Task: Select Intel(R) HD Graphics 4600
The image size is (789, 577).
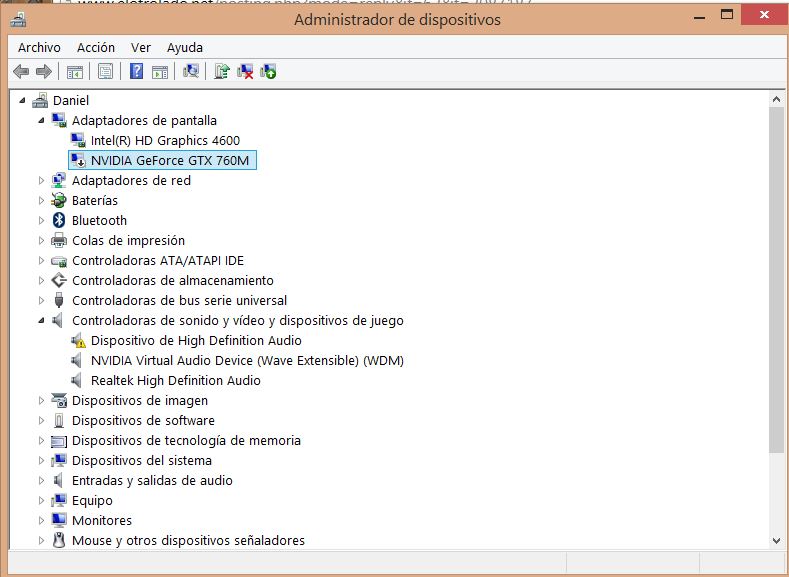Action: 165,140
